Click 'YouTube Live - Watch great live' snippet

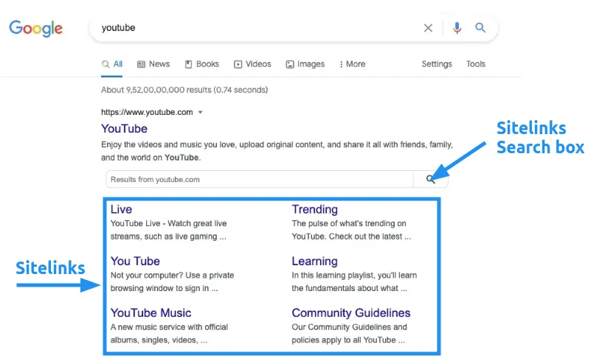(x=168, y=230)
